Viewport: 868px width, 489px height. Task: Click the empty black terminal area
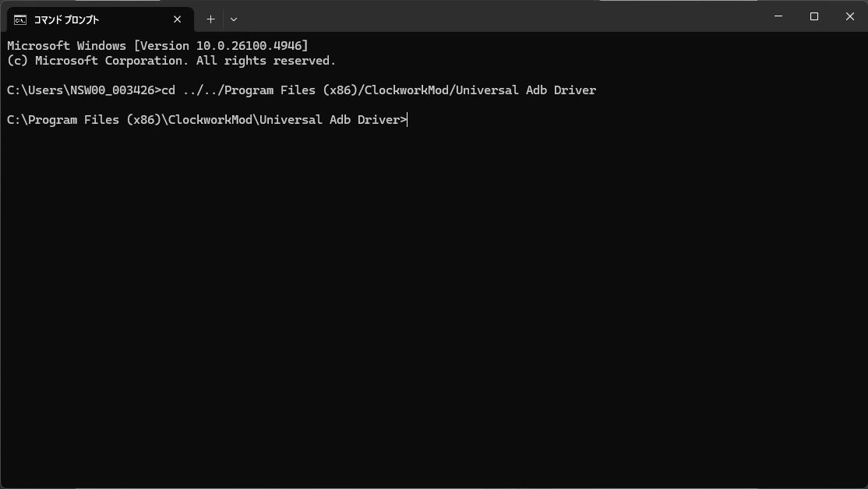pyautogui.click(x=433, y=311)
